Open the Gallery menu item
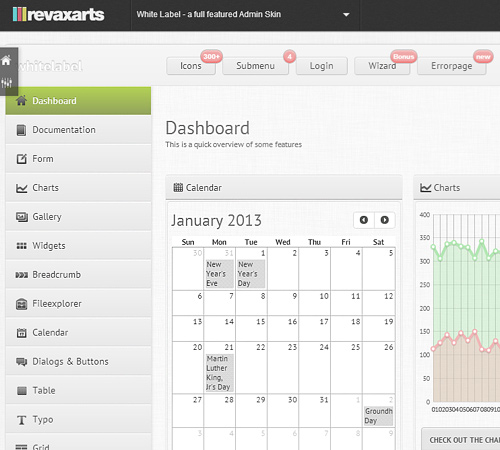Image resolution: width=500 pixels, height=450 pixels. [78, 217]
